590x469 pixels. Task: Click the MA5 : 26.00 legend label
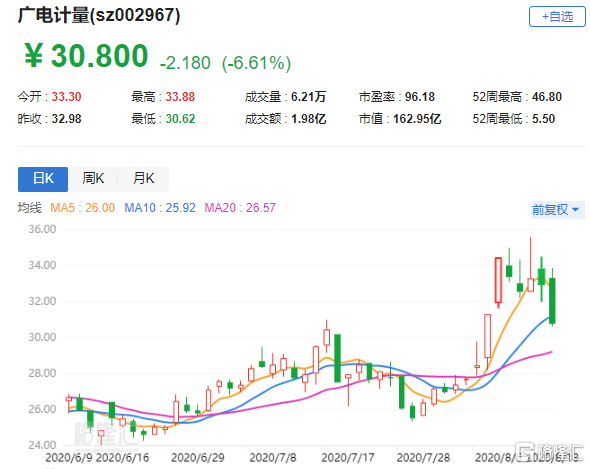pos(82,208)
